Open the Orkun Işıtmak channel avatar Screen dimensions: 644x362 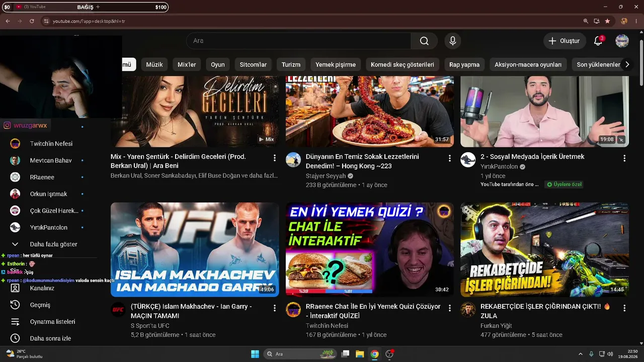click(15, 194)
